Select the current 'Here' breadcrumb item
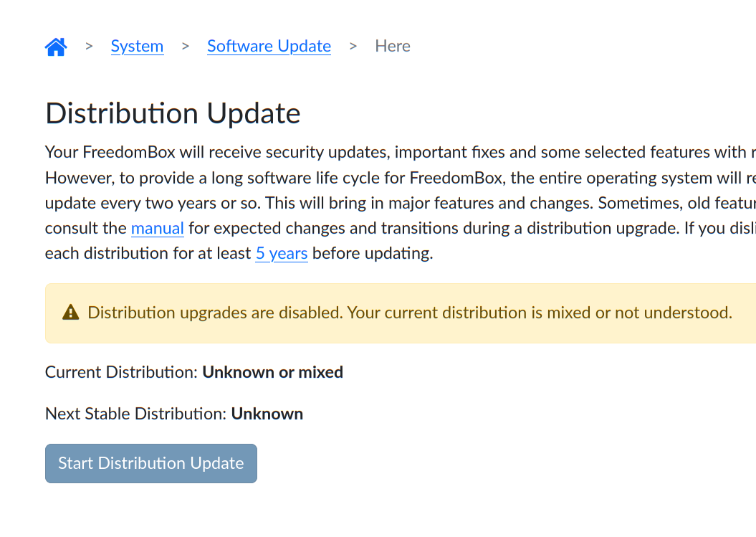 393,47
